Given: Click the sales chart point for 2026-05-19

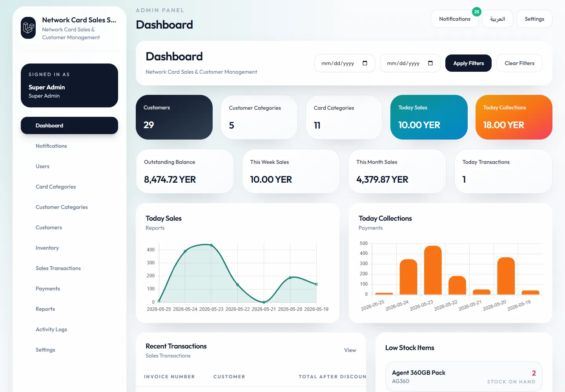Looking at the screenshot, I should point(316,284).
